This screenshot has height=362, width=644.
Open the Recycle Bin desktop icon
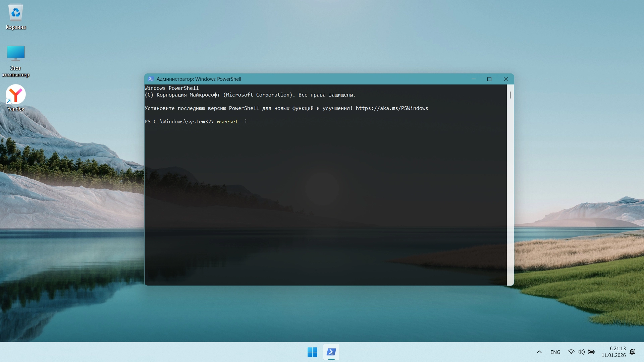pyautogui.click(x=16, y=13)
